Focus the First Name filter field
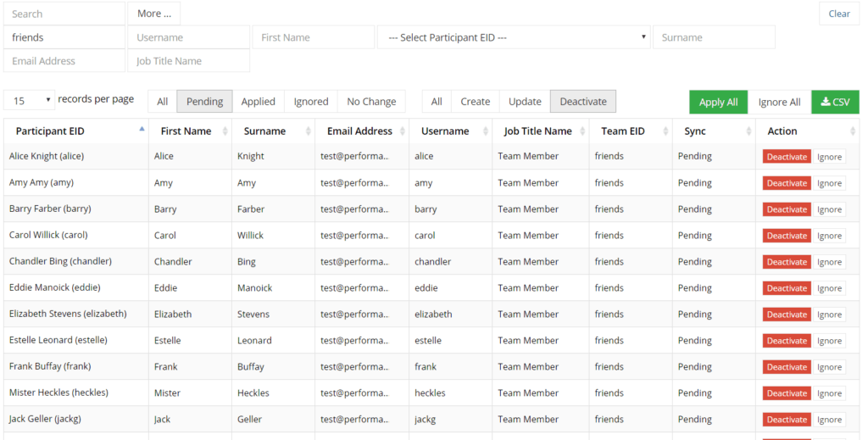This screenshot has height=440, width=868. tap(314, 37)
